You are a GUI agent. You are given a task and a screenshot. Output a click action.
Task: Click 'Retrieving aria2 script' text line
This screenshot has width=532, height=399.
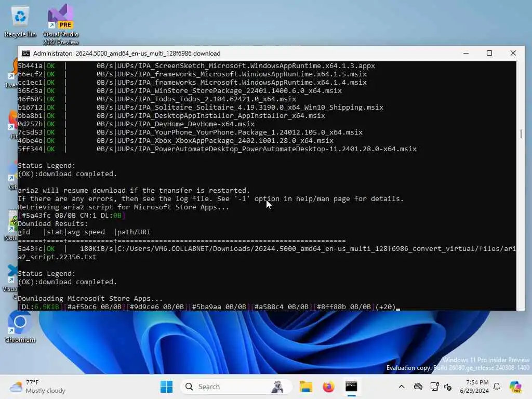(x=124, y=207)
